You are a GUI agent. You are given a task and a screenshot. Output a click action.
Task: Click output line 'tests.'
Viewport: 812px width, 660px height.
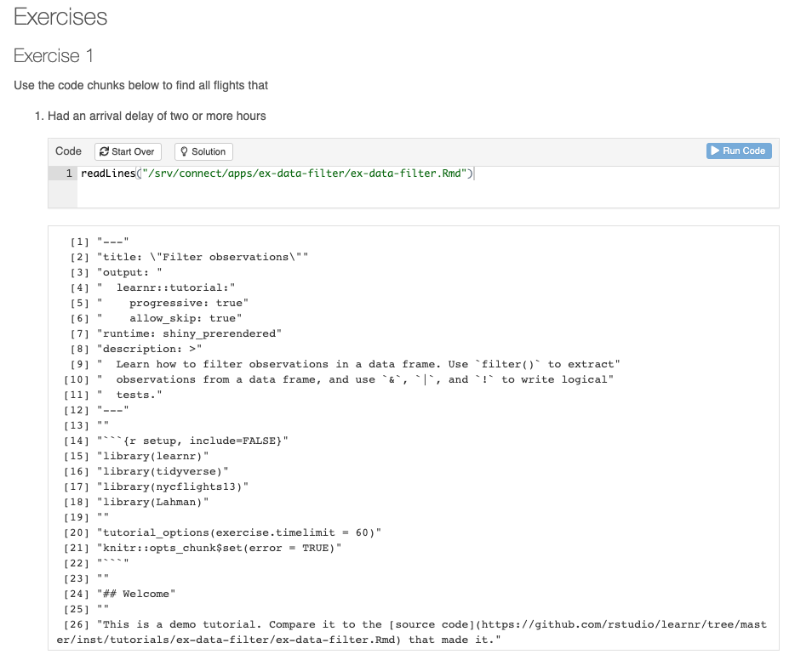[x=129, y=395]
